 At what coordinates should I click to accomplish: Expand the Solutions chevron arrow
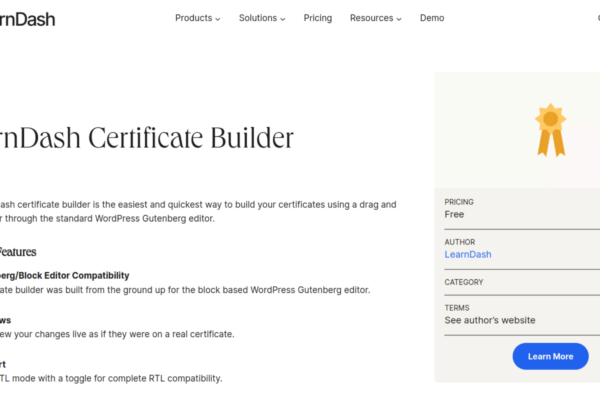click(x=283, y=19)
